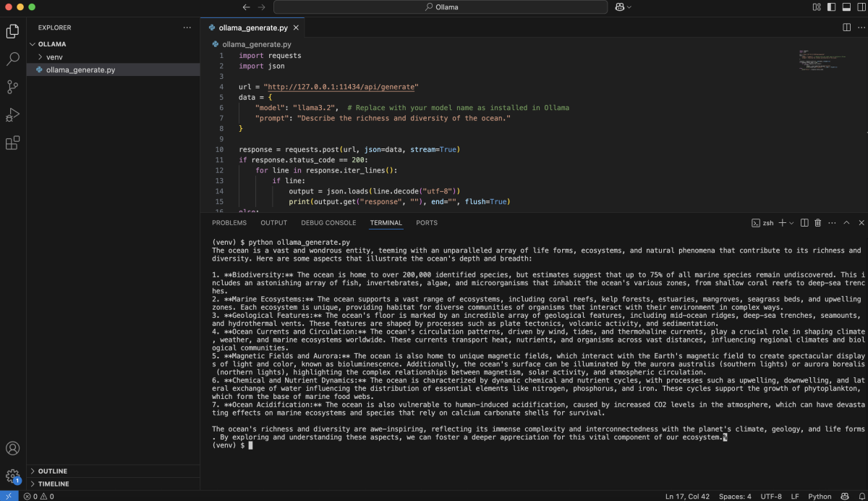The image size is (868, 501).
Task: Click "import requests" on line 1
Action: point(270,56)
